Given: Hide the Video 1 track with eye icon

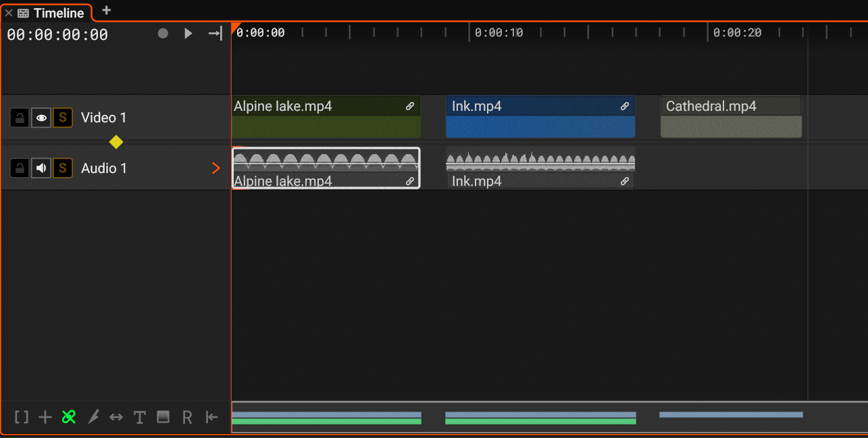Looking at the screenshot, I should [x=41, y=118].
